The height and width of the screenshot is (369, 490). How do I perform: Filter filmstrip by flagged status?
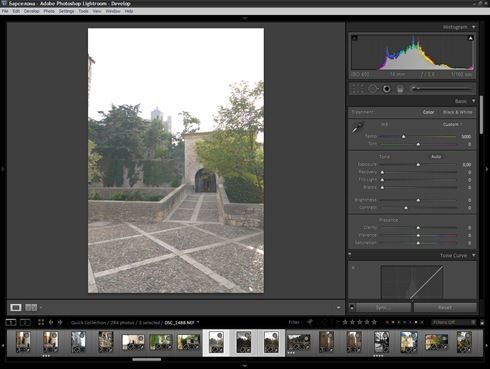click(310, 322)
